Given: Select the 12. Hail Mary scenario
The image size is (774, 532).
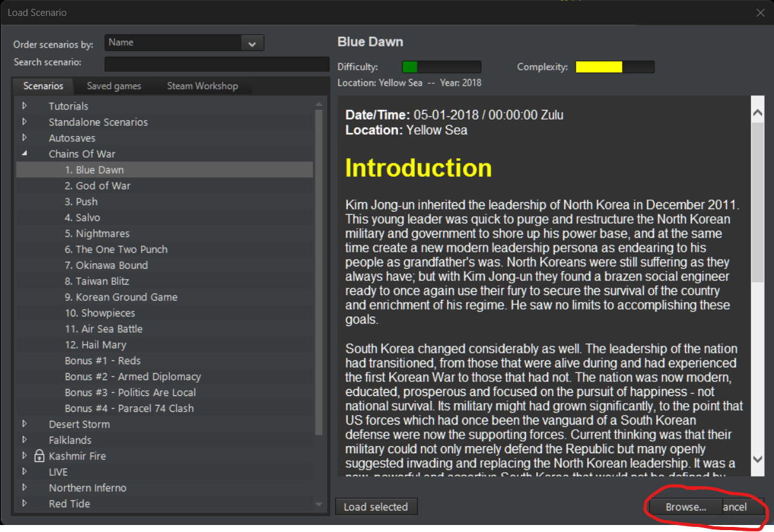Looking at the screenshot, I should click(x=164, y=344).
